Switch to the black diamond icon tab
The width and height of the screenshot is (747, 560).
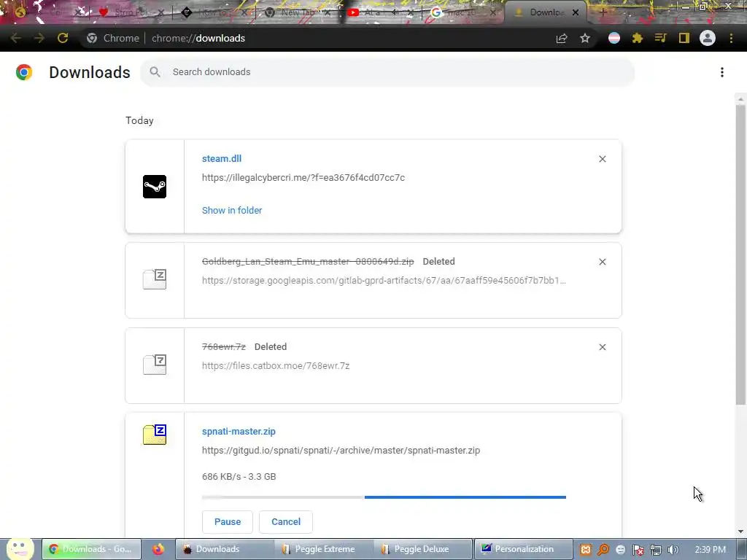(215, 12)
